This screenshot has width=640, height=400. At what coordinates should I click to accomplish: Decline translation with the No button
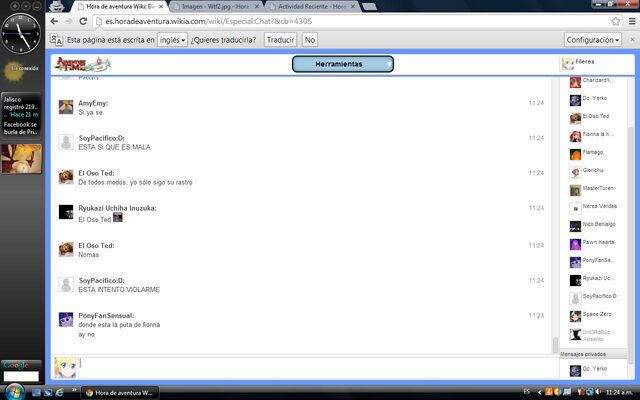310,40
